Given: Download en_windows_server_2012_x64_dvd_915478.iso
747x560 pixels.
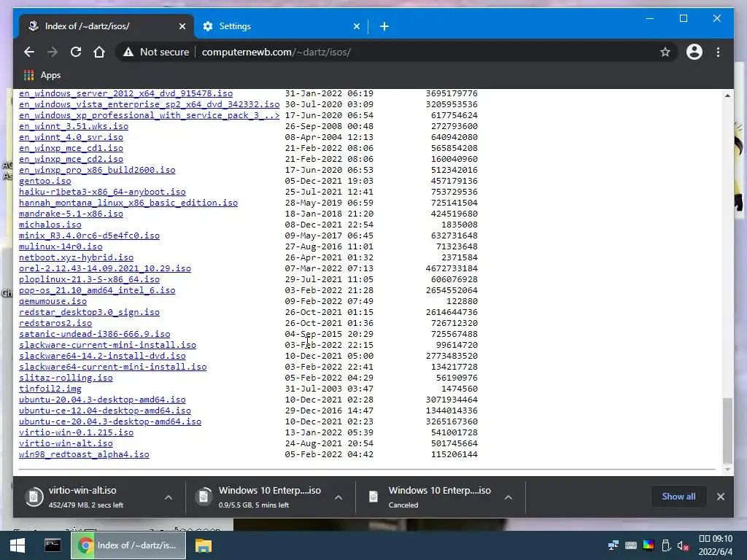Looking at the screenshot, I should pyautogui.click(x=125, y=93).
